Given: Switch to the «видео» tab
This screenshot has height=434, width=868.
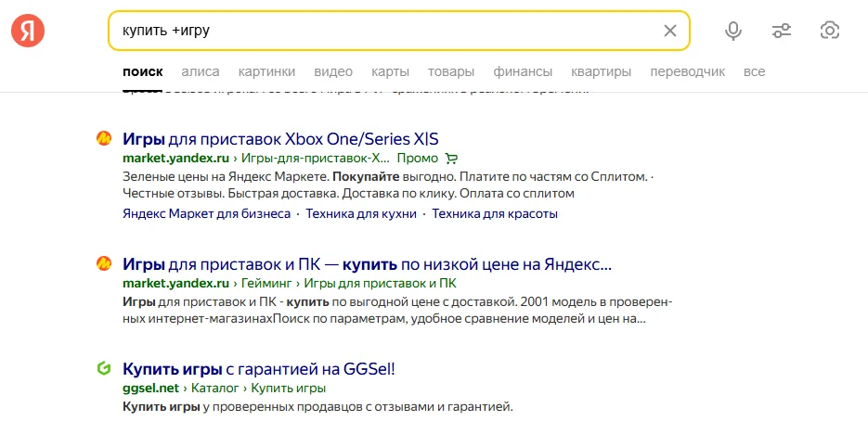Looking at the screenshot, I should pos(333,71).
